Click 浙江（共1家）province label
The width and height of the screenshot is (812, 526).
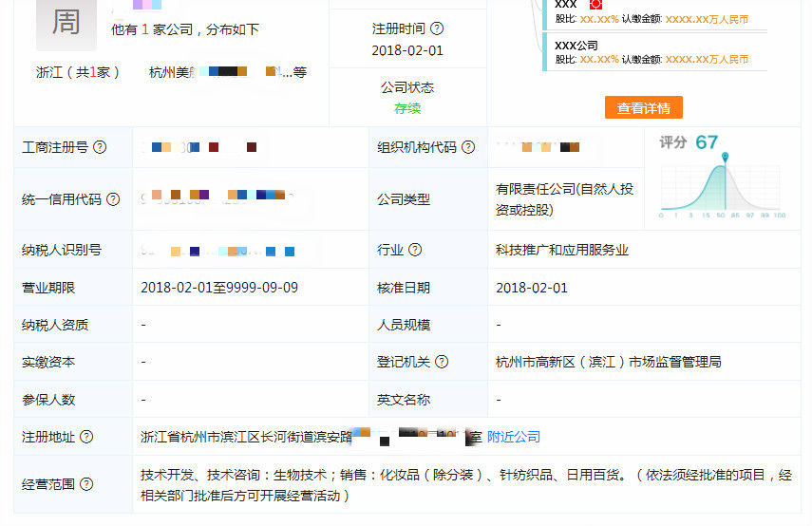tap(78, 72)
